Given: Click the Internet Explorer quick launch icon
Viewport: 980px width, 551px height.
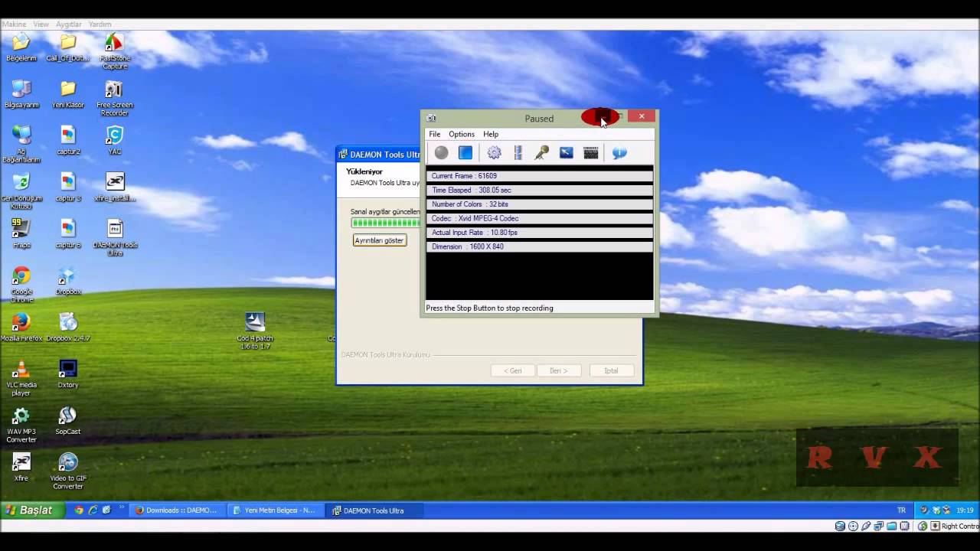Looking at the screenshot, I should pyautogui.click(x=93, y=510).
